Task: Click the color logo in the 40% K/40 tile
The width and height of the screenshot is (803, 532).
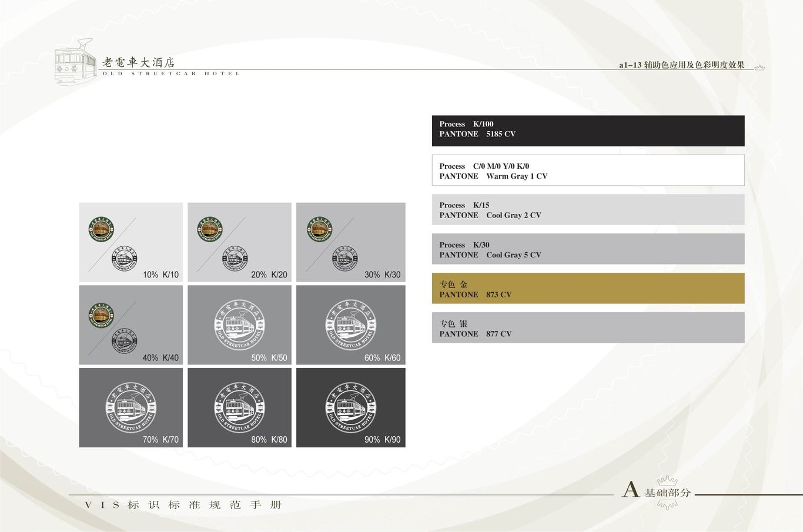Action: coord(101,315)
